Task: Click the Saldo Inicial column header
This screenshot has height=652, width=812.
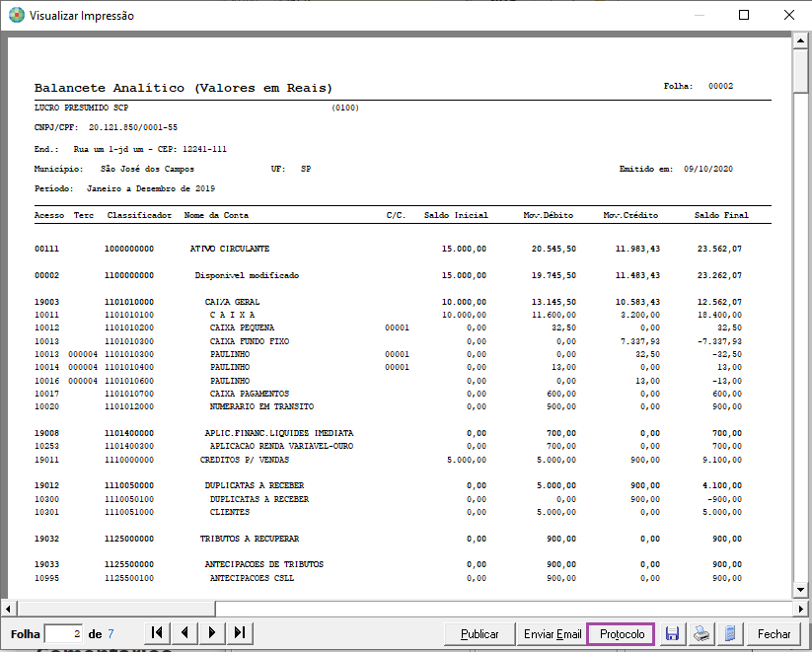Action: tap(456, 215)
